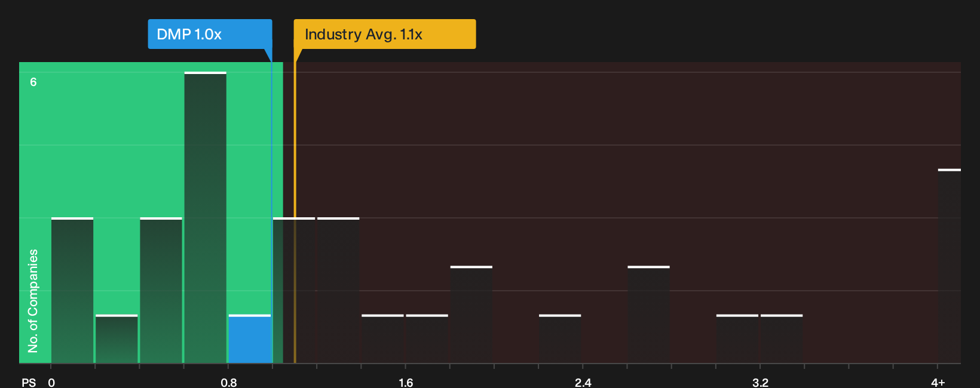Click the blue DMP 1.0x label
980x388 pixels.
(x=210, y=34)
